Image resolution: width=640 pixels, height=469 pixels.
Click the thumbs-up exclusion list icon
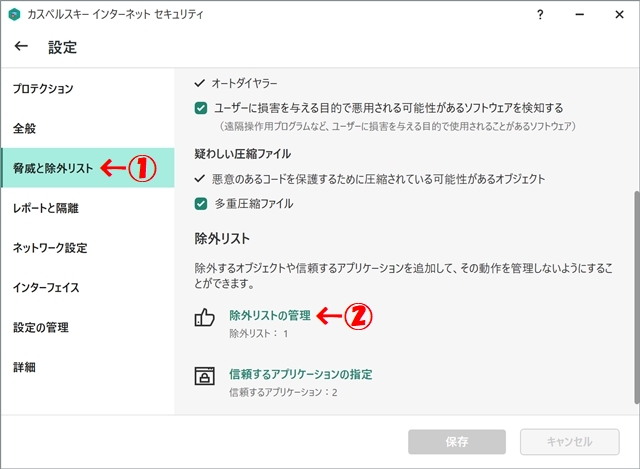(x=205, y=319)
